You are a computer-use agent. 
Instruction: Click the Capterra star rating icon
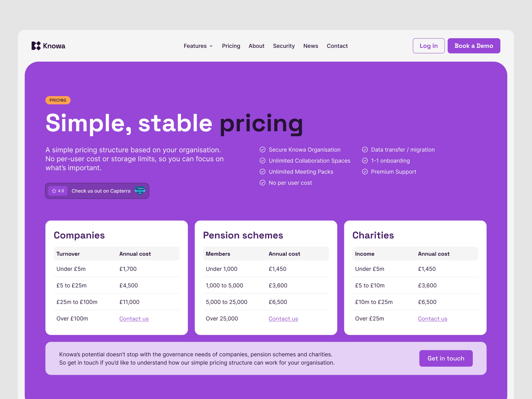[x=54, y=191]
